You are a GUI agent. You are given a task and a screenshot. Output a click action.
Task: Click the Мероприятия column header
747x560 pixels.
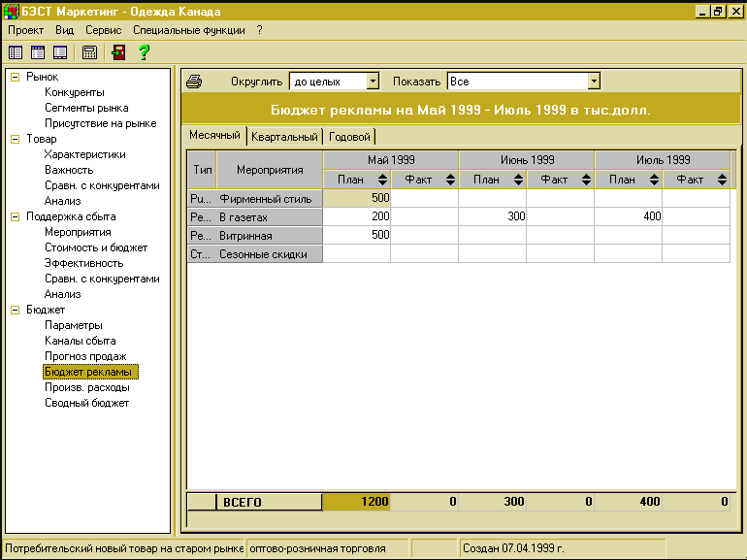(269, 169)
